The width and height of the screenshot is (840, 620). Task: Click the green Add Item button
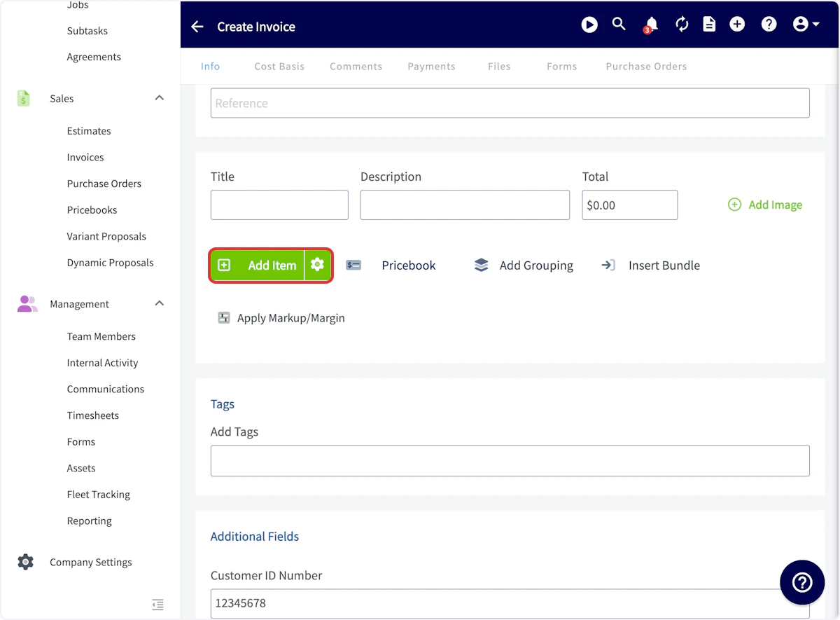point(257,266)
